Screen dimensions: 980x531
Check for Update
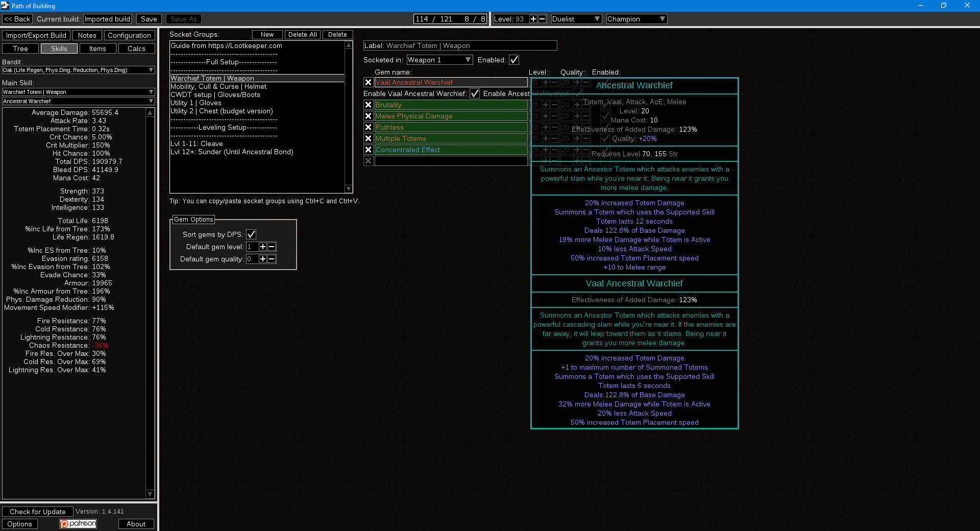tap(38, 512)
